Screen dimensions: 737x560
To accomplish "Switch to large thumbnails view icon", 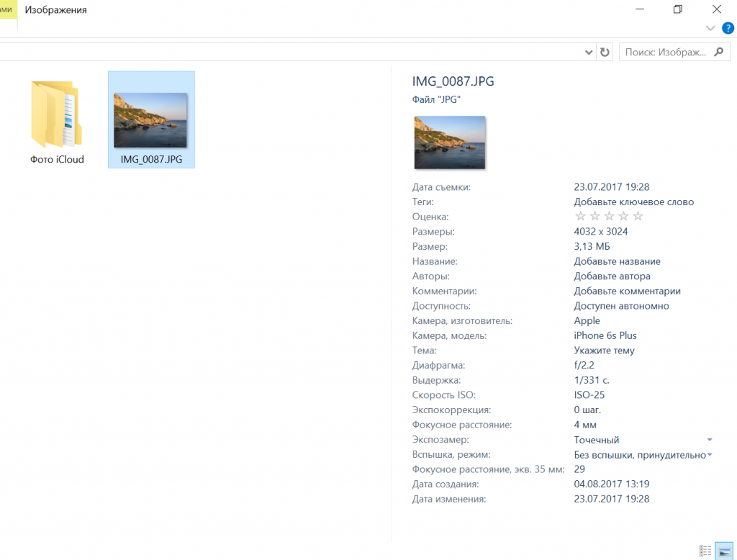I will 724,551.
